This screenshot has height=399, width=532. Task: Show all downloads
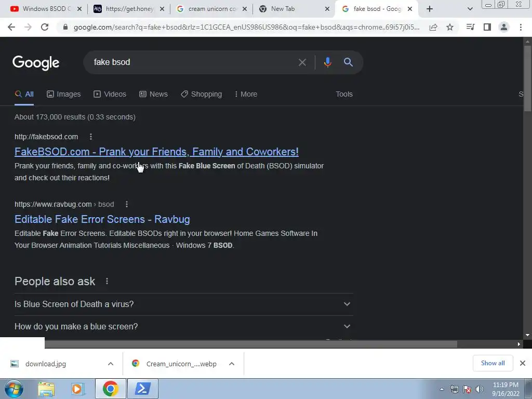[x=493, y=363]
